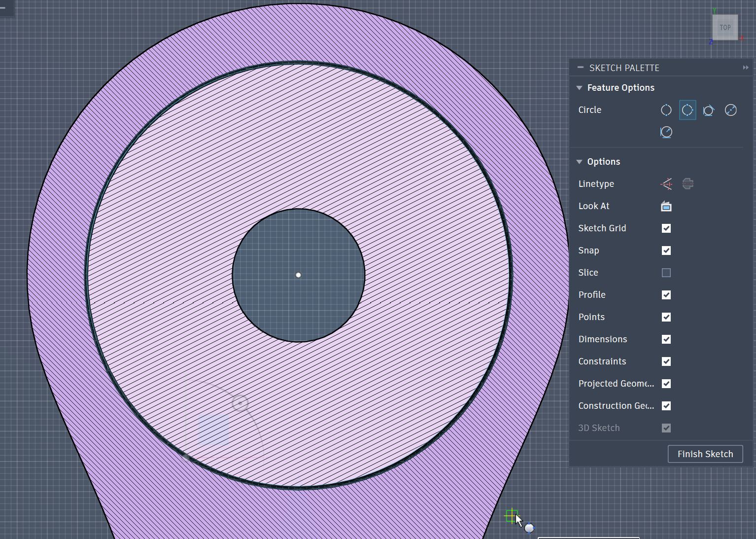Activate the Look At view icon
The height and width of the screenshot is (539, 756).
(666, 206)
